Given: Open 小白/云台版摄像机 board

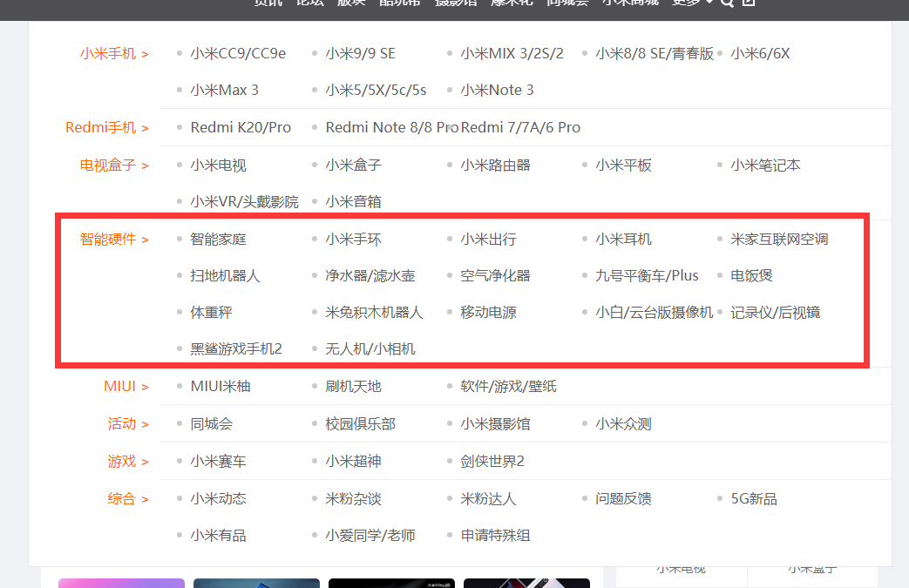Looking at the screenshot, I should coord(655,313).
